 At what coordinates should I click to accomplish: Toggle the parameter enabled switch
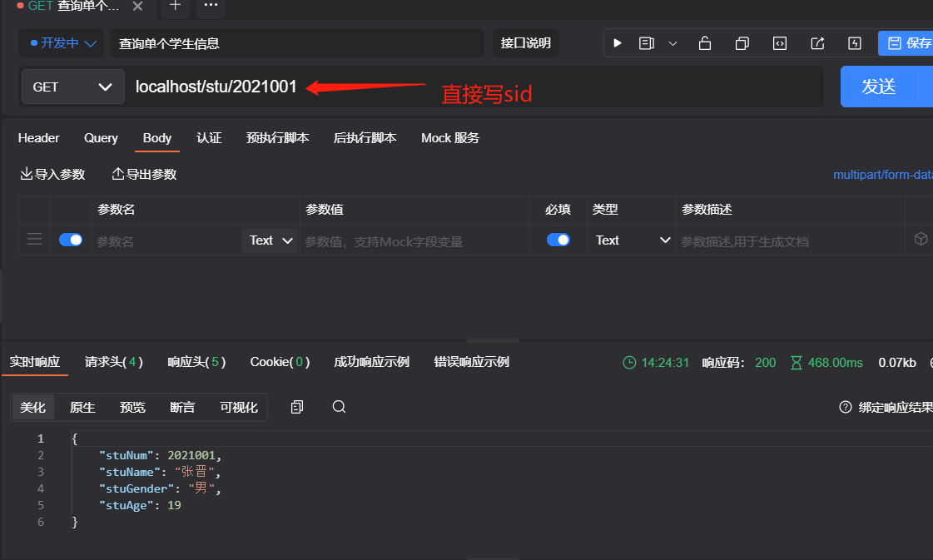(x=70, y=240)
